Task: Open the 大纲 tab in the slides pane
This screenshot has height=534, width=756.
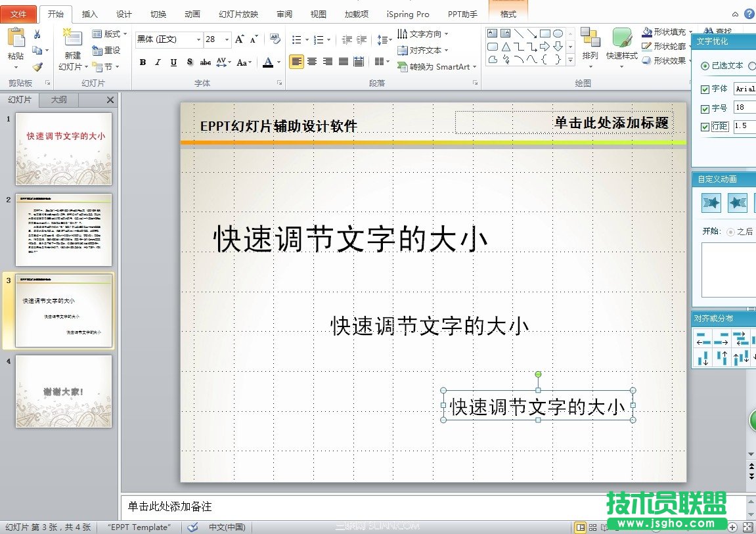Action: tap(58, 100)
